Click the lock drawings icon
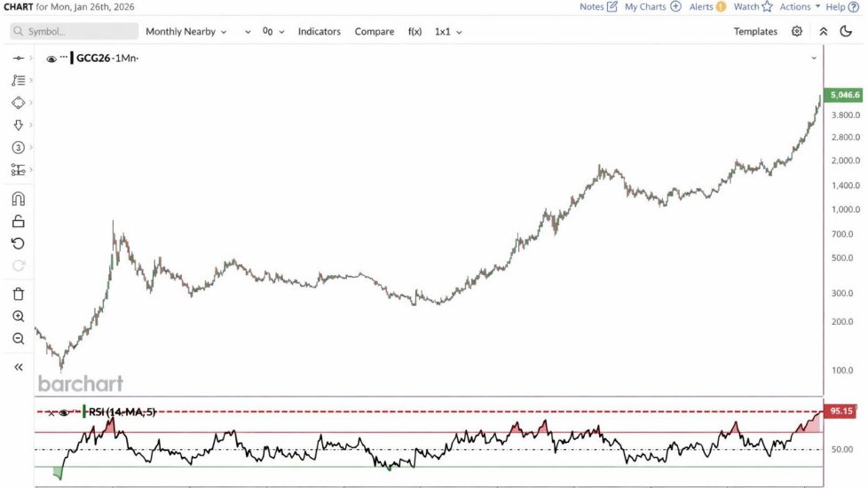 click(18, 221)
